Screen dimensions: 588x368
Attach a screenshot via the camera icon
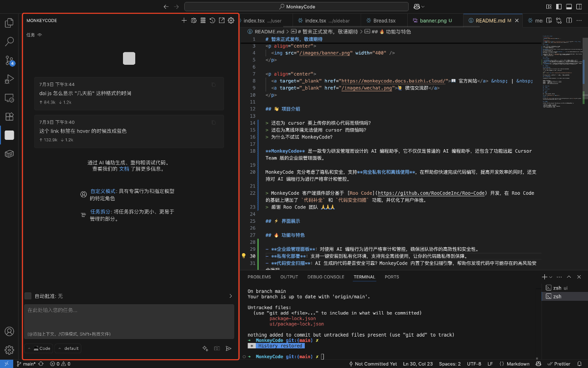(x=216, y=348)
